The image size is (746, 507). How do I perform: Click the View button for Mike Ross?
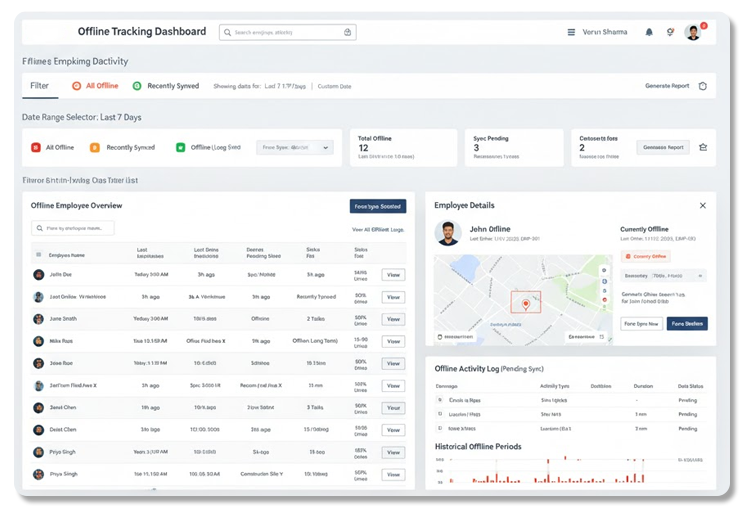(393, 341)
